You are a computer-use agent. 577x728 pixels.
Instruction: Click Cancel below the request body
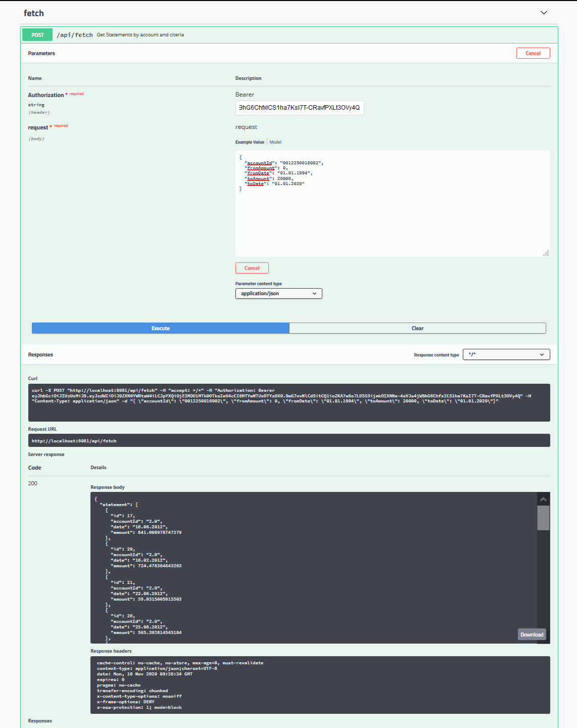pyautogui.click(x=252, y=268)
